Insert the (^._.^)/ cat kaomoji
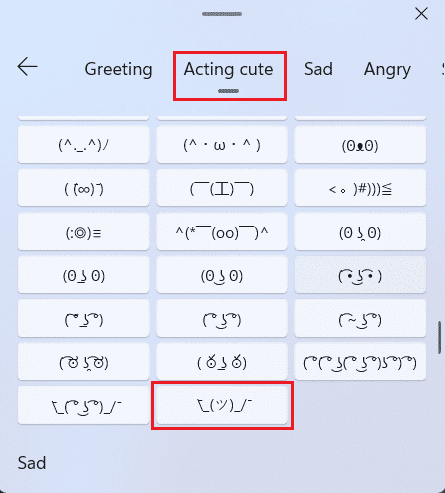 tap(83, 145)
